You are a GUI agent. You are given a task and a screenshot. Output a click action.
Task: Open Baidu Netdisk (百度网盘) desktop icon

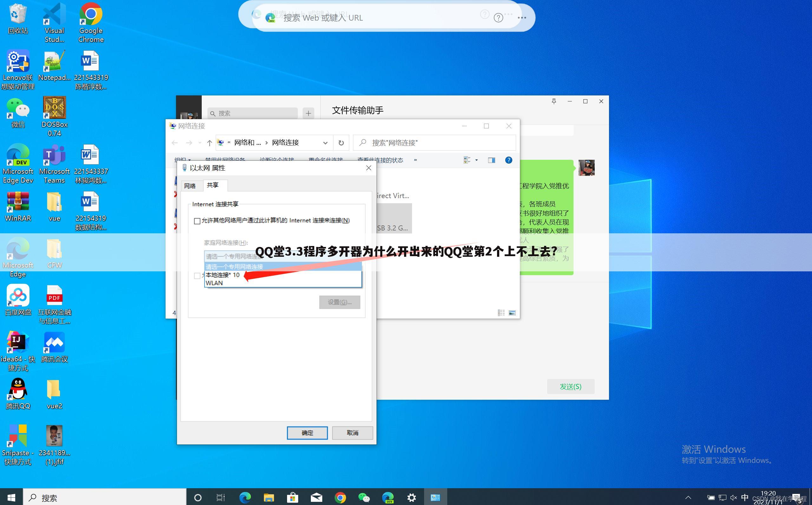[x=18, y=300]
